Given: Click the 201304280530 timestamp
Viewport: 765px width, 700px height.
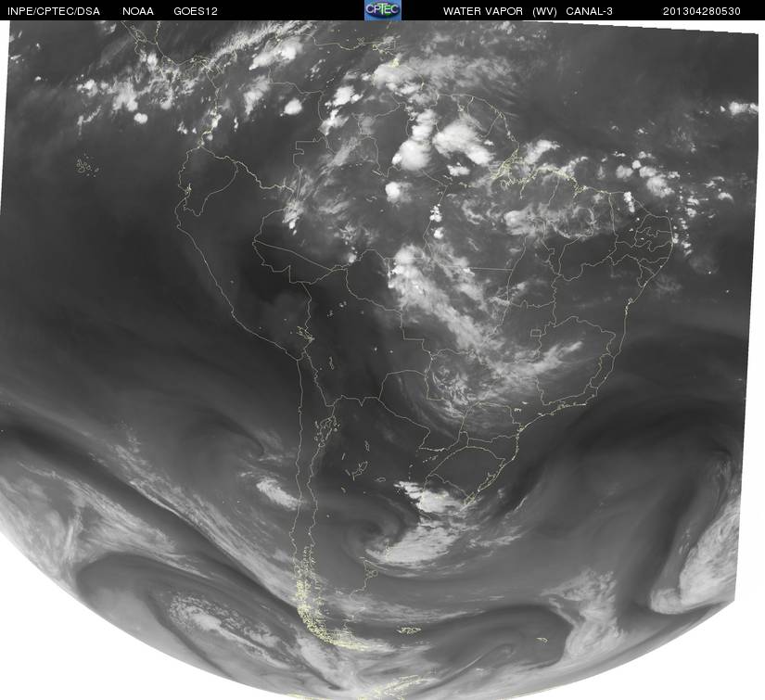Looking at the screenshot, I should click(x=702, y=11).
